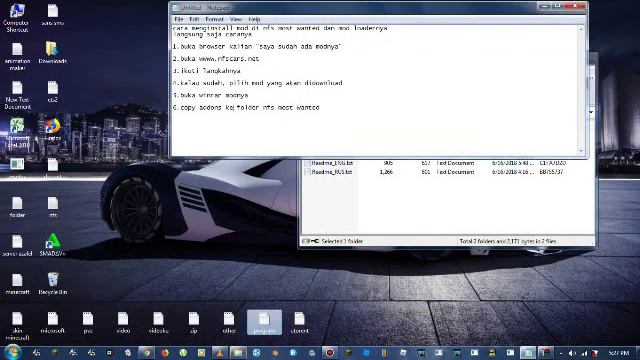This screenshot has width=640, height=360.
Task: Click the 'Selected 1 folder' status text
Action: pos(342,241)
